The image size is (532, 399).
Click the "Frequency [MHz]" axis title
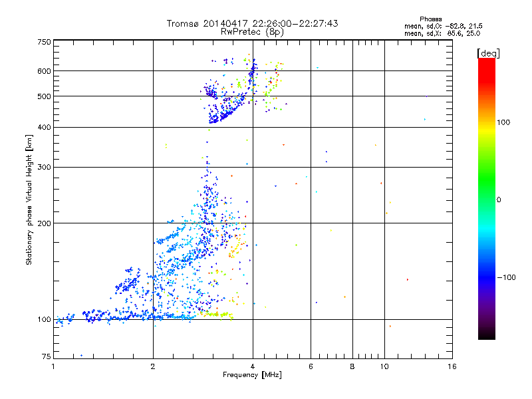coord(252,375)
